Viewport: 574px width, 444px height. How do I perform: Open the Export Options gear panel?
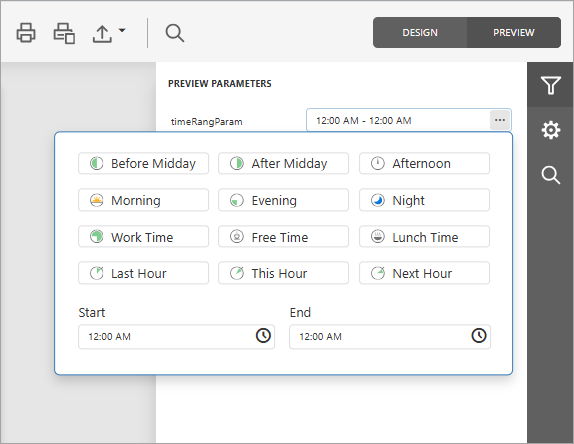pos(551,130)
